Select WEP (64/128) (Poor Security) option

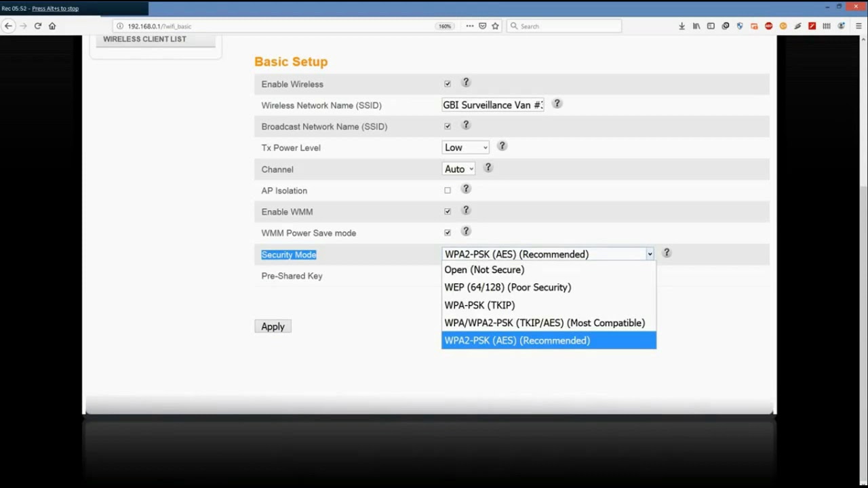[549, 287]
